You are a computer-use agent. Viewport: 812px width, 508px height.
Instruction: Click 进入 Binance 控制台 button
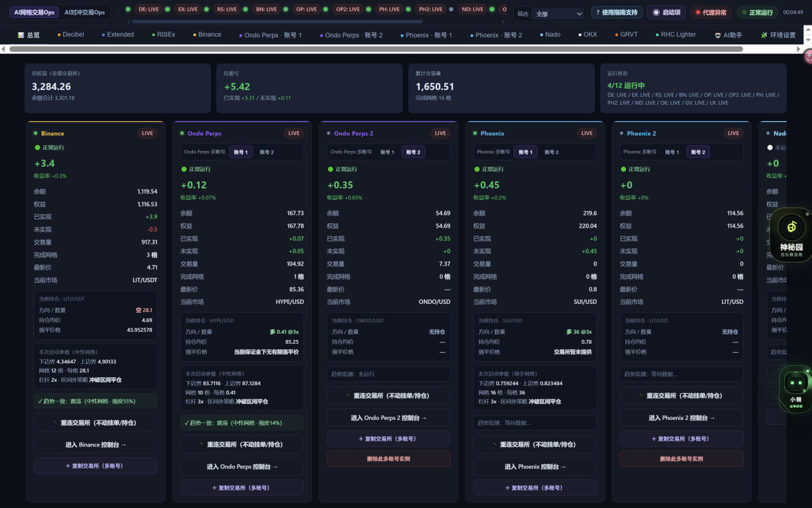point(95,445)
